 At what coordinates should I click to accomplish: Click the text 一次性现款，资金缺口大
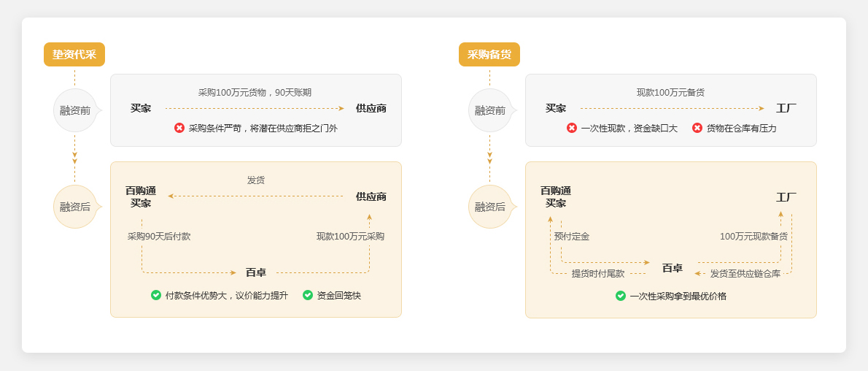pyautogui.click(x=629, y=128)
